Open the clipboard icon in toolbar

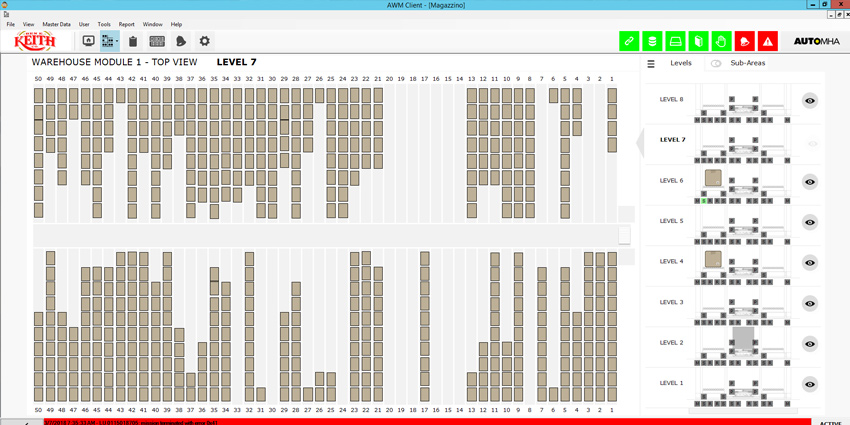tap(133, 41)
